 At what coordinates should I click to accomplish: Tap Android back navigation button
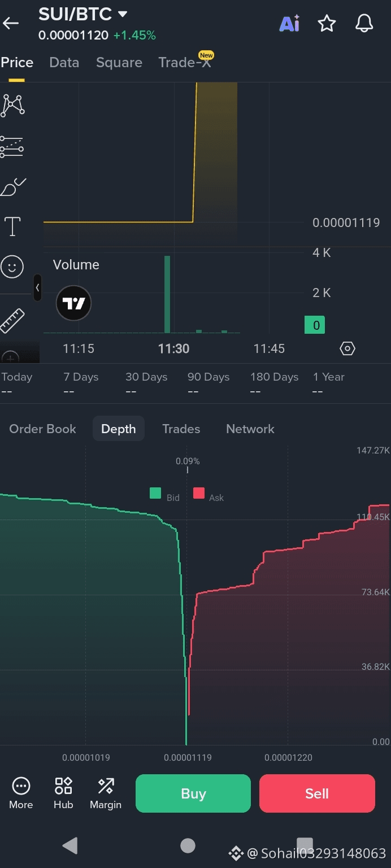click(x=69, y=845)
